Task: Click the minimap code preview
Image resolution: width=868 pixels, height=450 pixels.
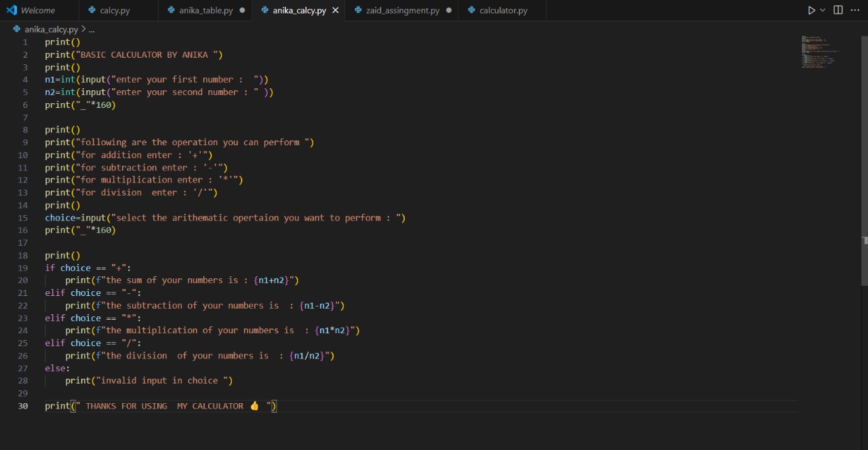Action: (821, 52)
